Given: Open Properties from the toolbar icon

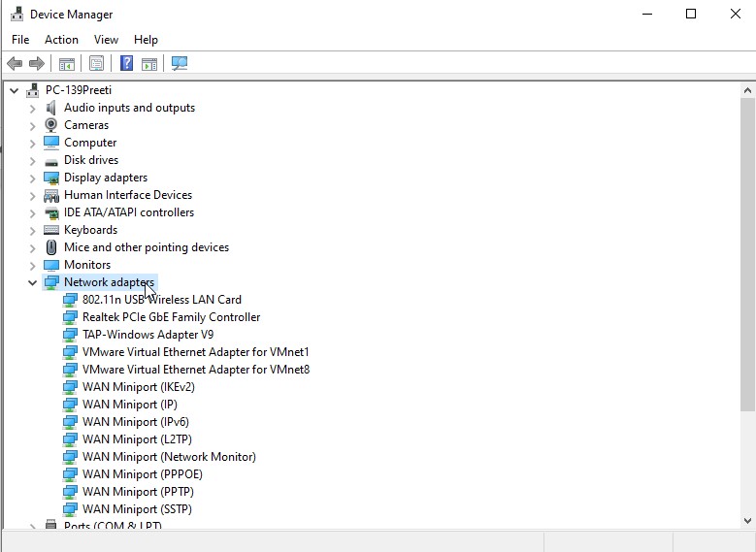Looking at the screenshot, I should pos(96,64).
